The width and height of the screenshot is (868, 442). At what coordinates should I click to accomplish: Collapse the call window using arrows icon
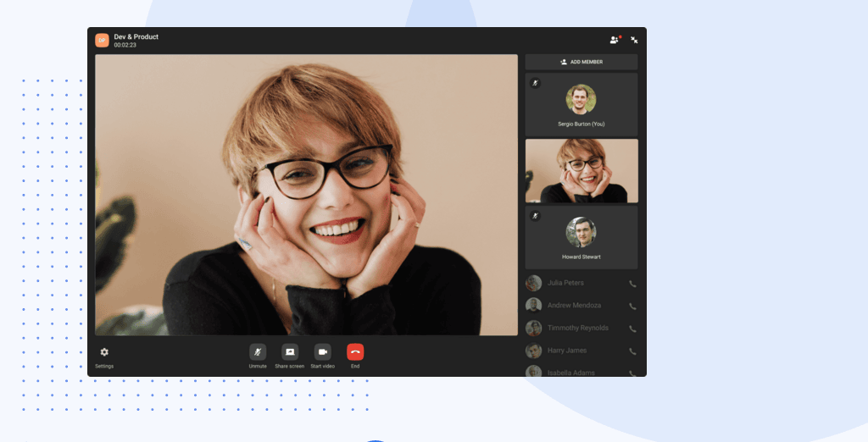click(x=634, y=40)
